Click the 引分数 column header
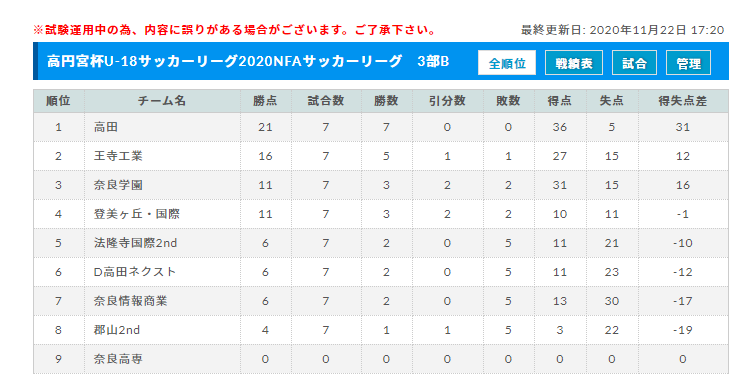The image size is (750, 391). [447, 101]
